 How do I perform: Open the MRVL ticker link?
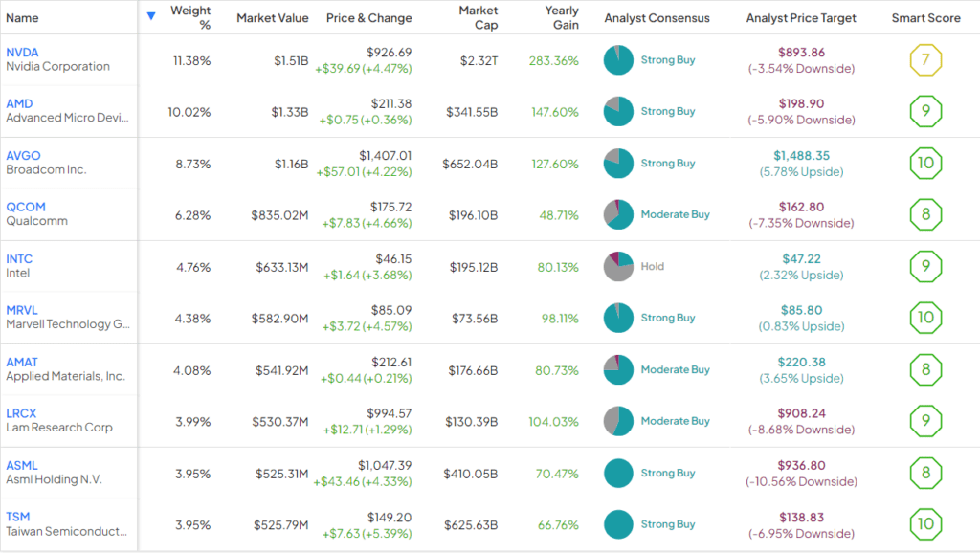pos(23,311)
